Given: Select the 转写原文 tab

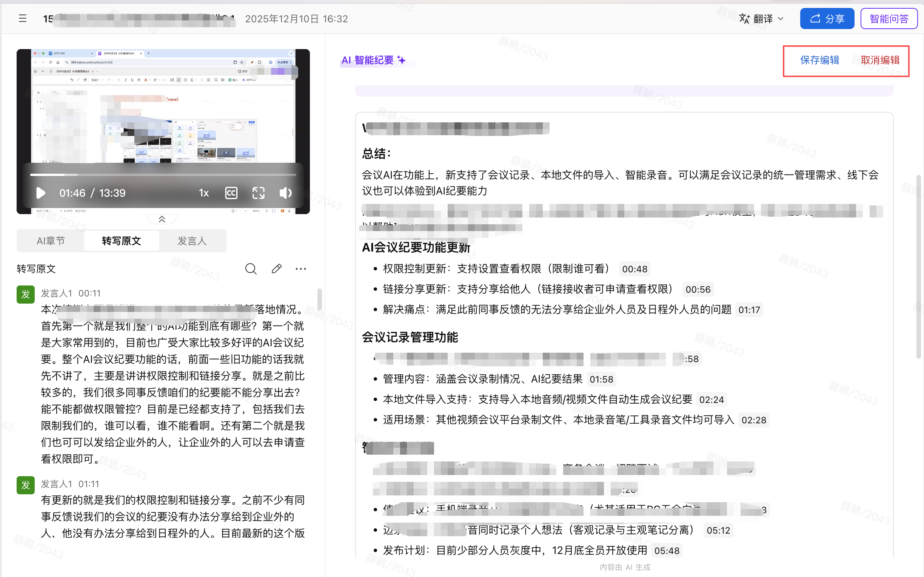Looking at the screenshot, I should click(121, 241).
